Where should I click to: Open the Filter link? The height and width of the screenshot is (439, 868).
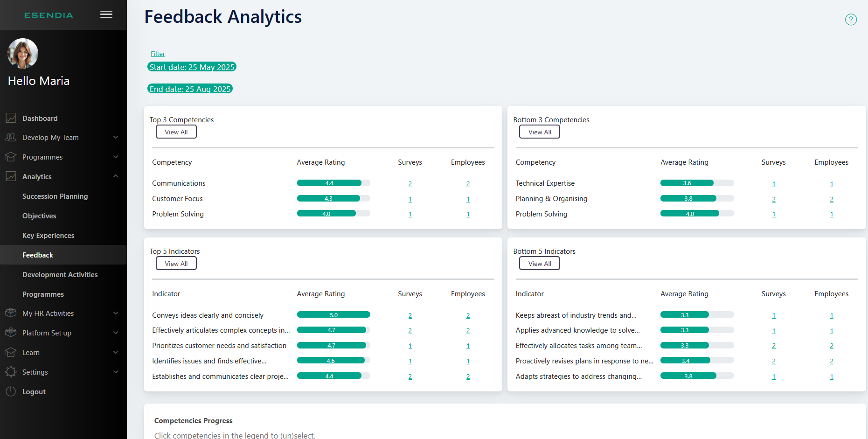click(158, 54)
